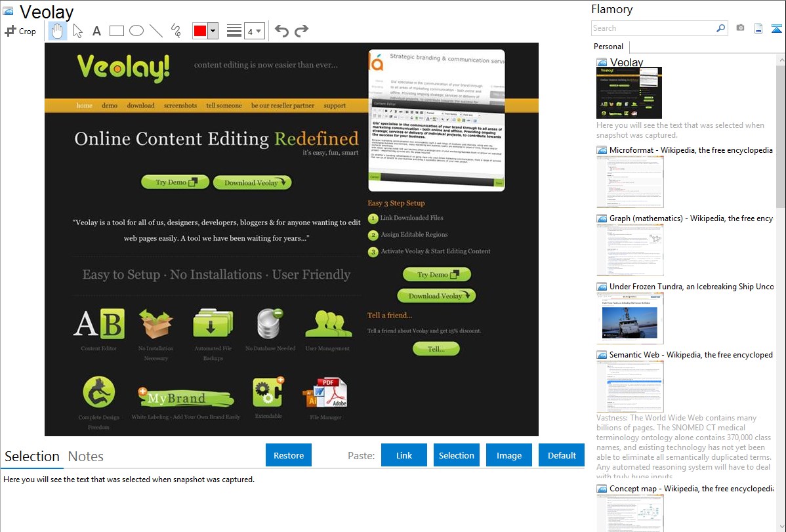Open the Veolay snapshot thumbnail

(629, 92)
